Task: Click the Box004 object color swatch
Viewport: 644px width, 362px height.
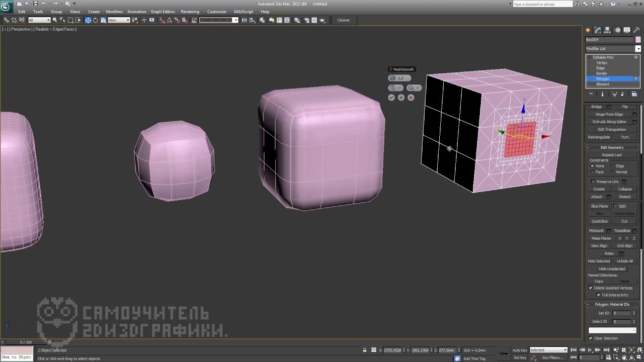Action: click(638, 40)
